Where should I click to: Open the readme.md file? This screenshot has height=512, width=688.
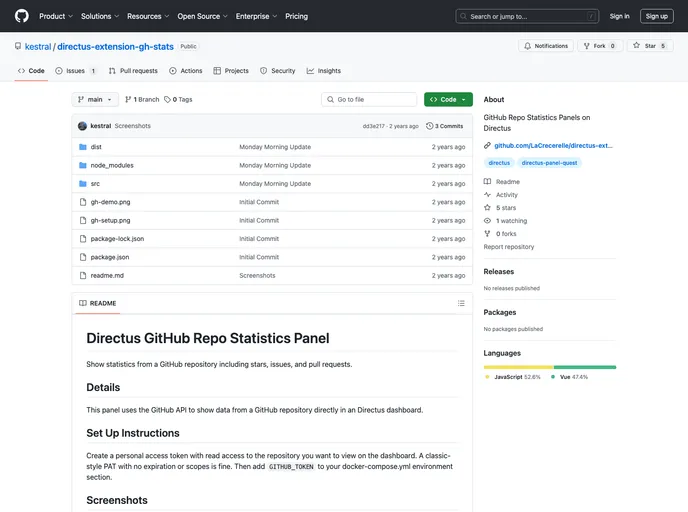pos(107,276)
